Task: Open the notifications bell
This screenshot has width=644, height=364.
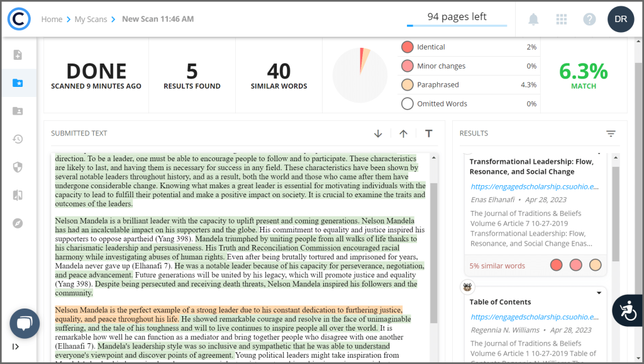Action: tap(533, 19)
